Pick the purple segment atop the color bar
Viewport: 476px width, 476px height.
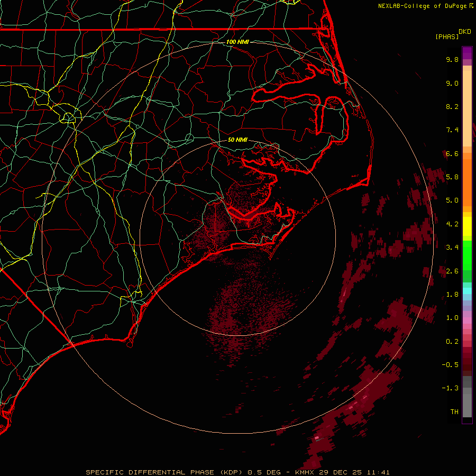pyautogui.click(x=467, y=53)
